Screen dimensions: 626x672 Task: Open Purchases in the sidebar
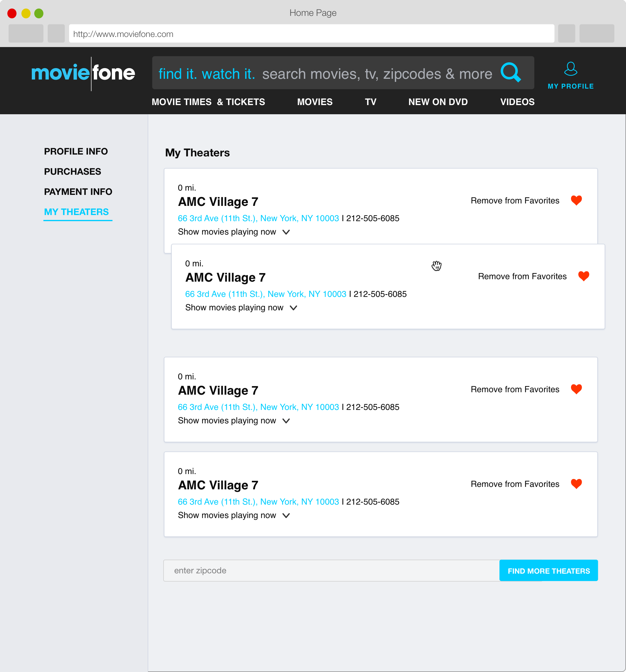[72, 171]
